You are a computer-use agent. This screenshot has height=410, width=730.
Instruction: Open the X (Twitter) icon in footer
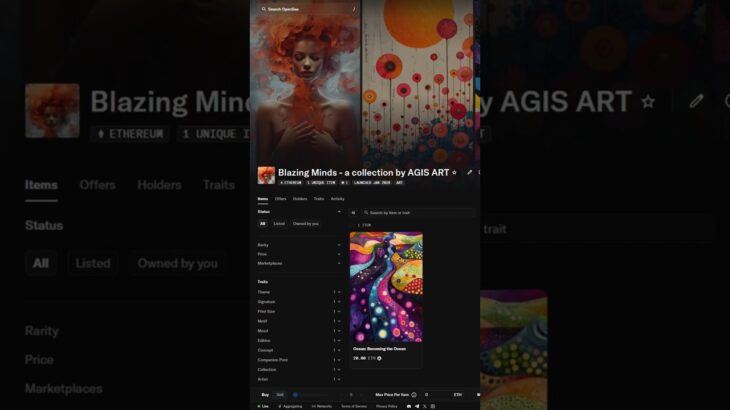(425, 406)
